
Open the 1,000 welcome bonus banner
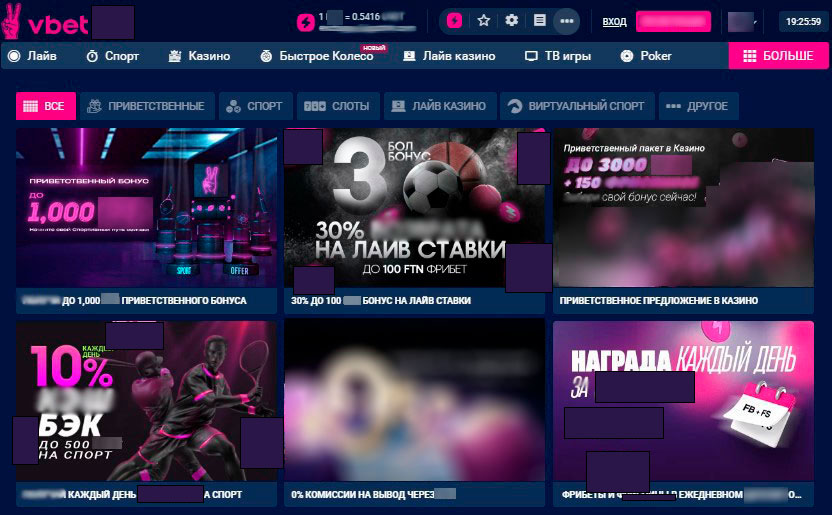click(146, 207)
